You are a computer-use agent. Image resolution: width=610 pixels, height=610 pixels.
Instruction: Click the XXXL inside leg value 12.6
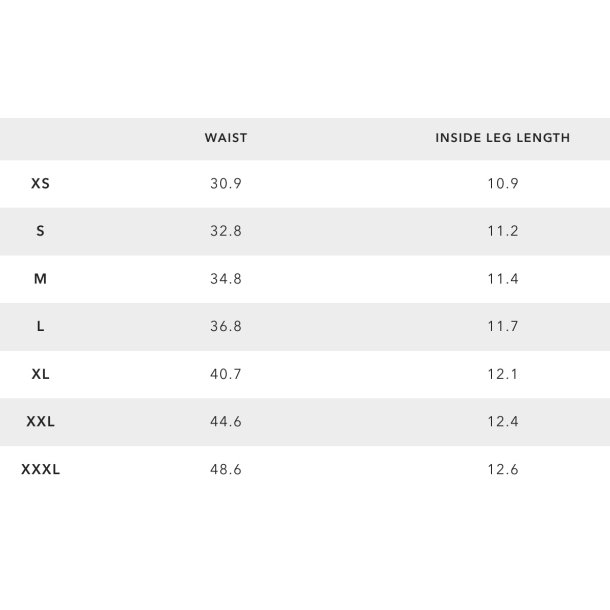[x=502, y=469]
